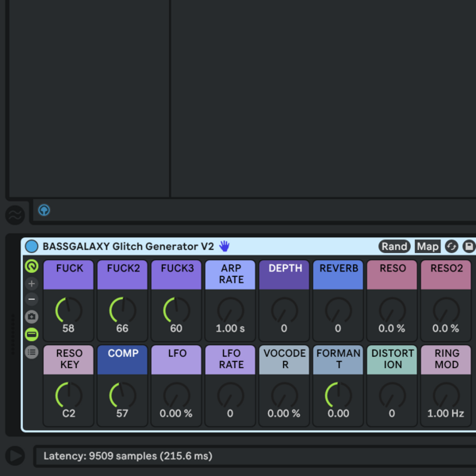
Task: Click the 0.0 % value under RESO2
Action: tap(446, 328)
